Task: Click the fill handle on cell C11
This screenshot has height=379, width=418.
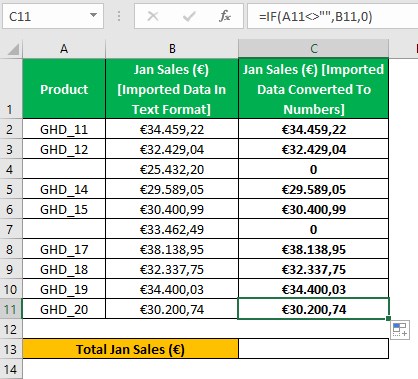Action: [x=388, y=318]
